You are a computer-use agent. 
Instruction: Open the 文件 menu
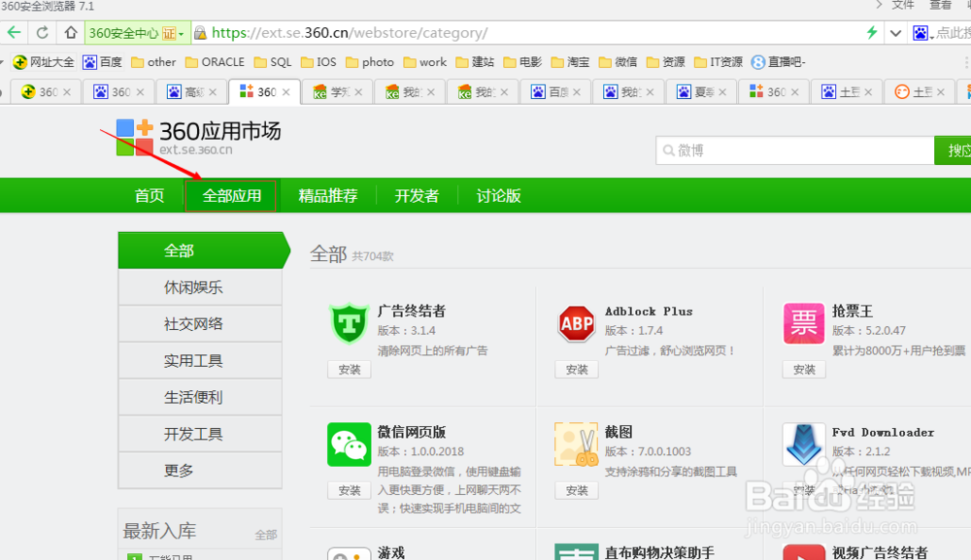pyautogui.click(x=902, y=6)
